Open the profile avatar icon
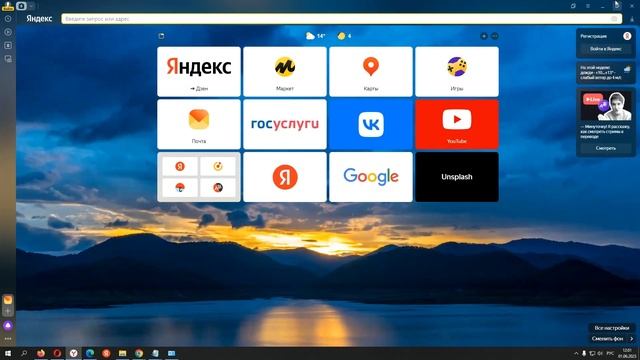Screen dimensions: 640x360 click(627, 36)
